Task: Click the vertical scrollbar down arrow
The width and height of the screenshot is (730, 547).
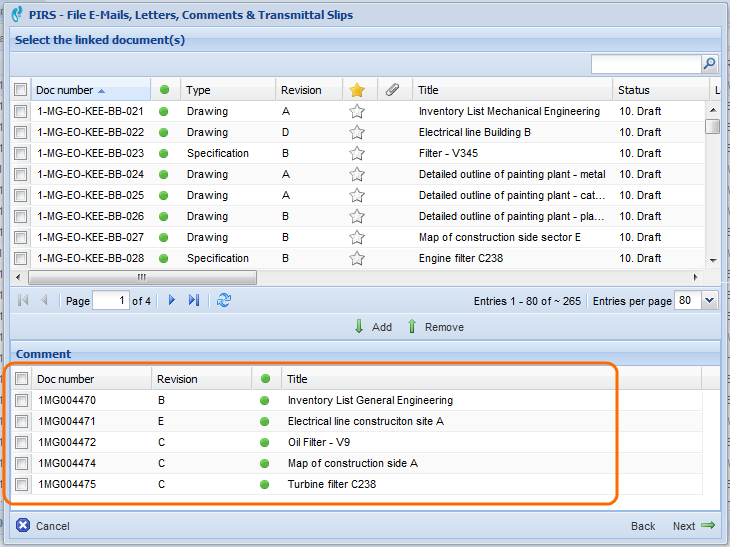Action: [713, 261]
